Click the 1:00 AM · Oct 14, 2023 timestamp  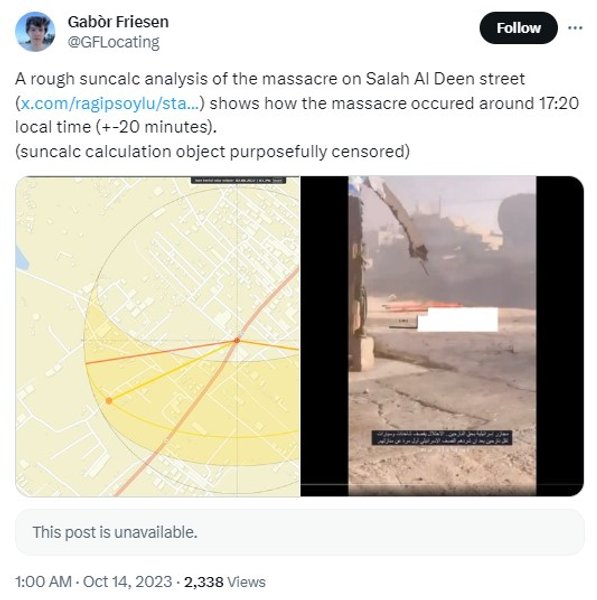[94, 582]
